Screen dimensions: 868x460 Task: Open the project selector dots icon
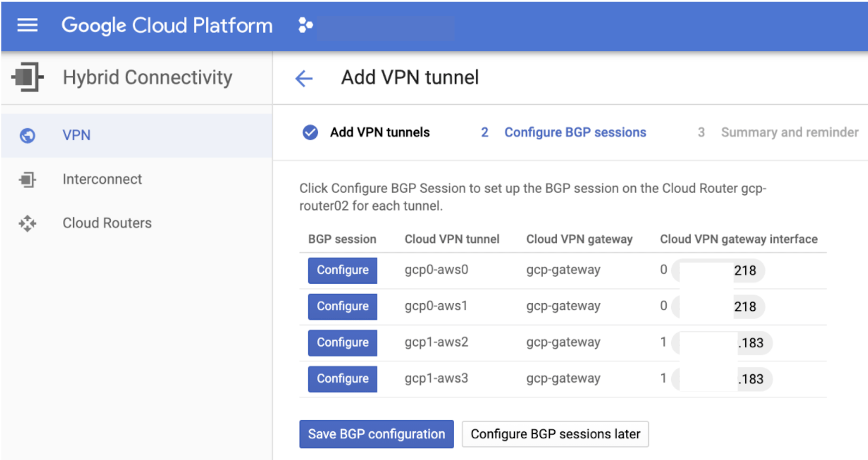pos(305,25)
